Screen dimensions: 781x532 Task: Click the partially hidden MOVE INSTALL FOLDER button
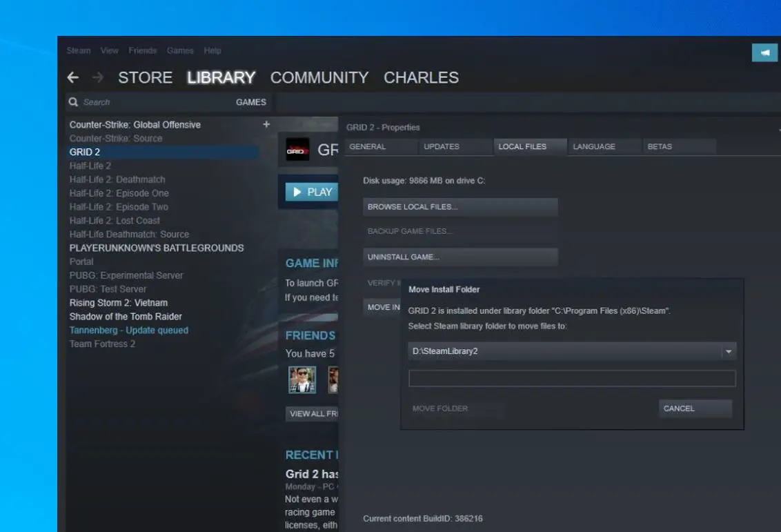click(x=382, y=307)
